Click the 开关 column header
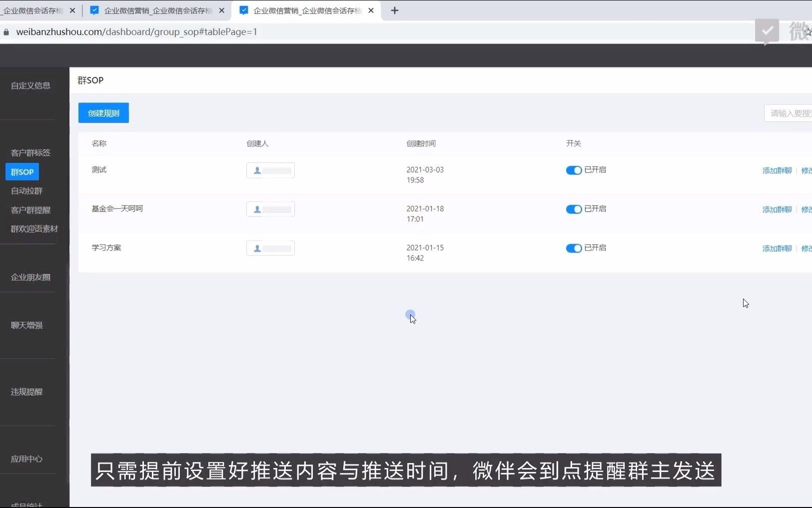The image size is (812, 508). (574, 143)
